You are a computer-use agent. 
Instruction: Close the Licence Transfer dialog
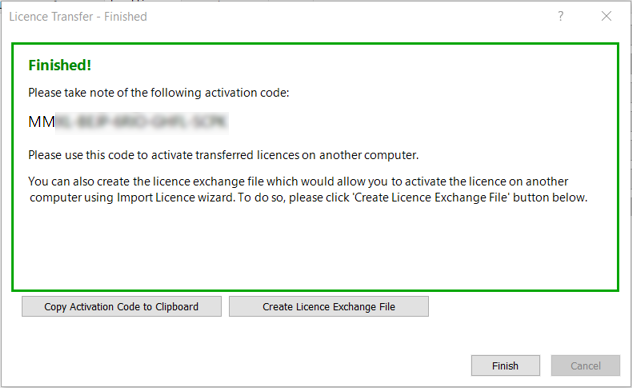(x=606, y=16)
